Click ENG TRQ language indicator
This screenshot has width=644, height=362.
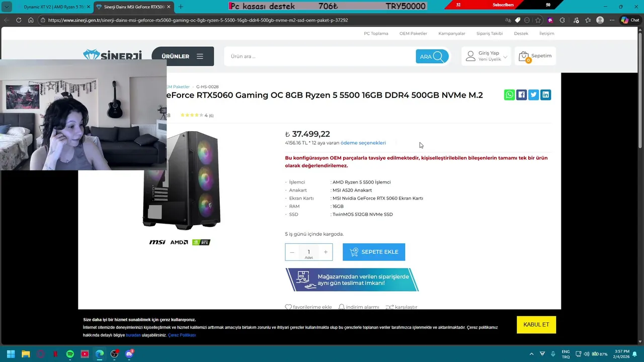566,354
